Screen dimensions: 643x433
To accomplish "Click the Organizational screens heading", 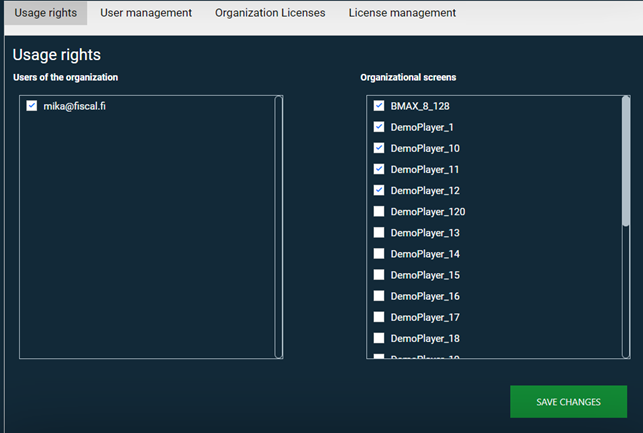I will click(x=408, y=77).
